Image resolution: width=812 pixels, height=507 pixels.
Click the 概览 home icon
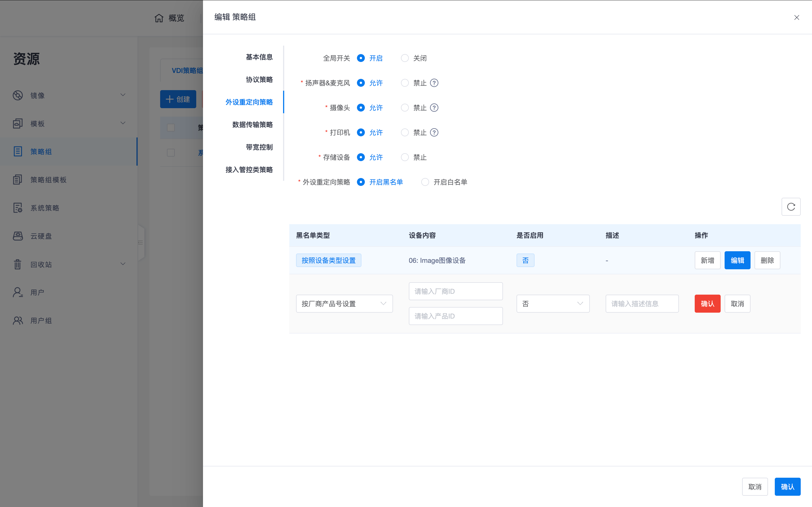pos(159,18)
